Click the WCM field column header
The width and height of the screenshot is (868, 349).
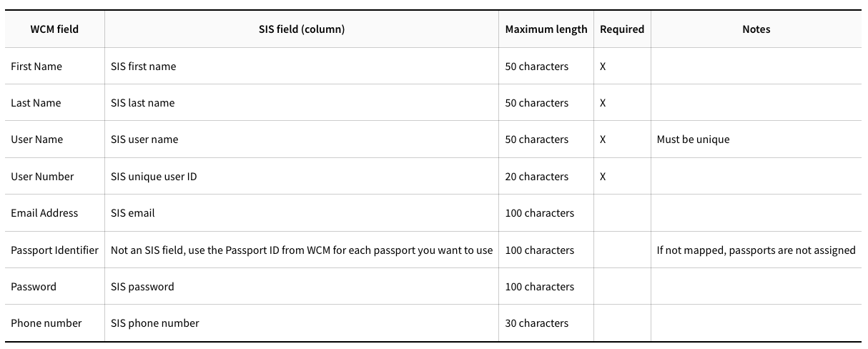(x=54, y=29)
